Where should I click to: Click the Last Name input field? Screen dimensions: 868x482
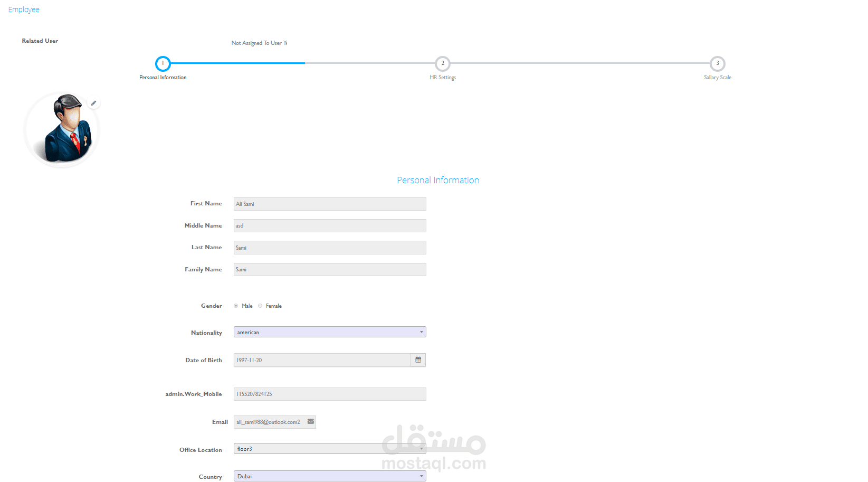[x=330, y=248]
